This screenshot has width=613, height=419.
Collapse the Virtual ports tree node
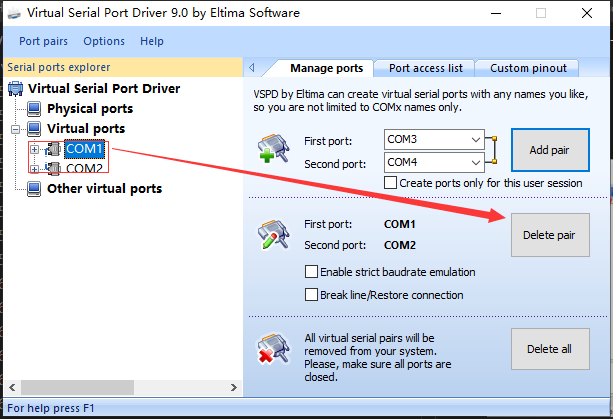(x=15, y=129)
